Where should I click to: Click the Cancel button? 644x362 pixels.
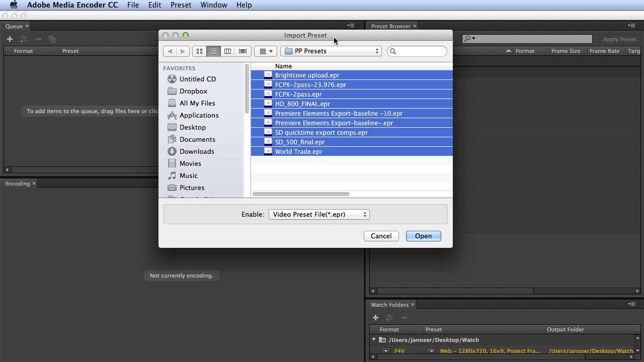[x=381, y=236]
